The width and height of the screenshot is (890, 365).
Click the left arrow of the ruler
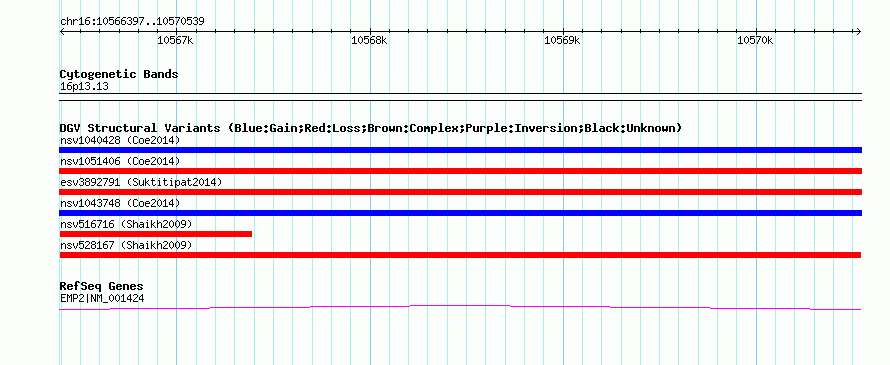pos(62,31)
